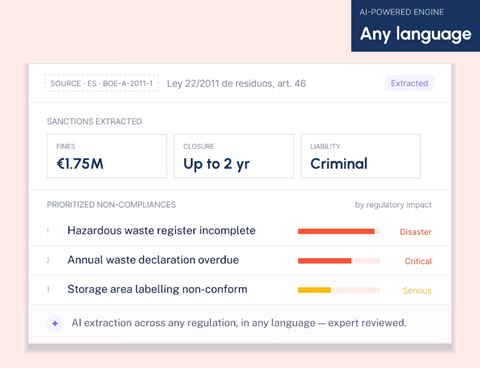Select the SOURCE · ES · BOE-A-2011-1 tag
The width and height of the screenshot is (480, 368).
[x=102, y=83]
